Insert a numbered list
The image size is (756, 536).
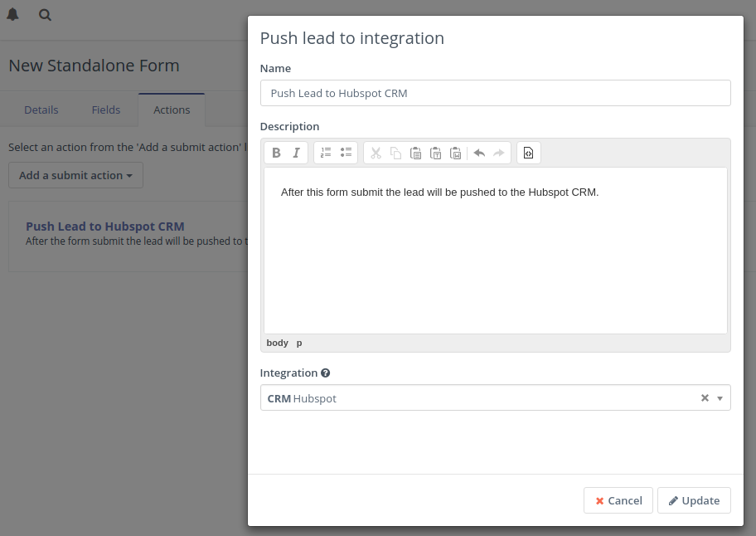pos(327,152)
